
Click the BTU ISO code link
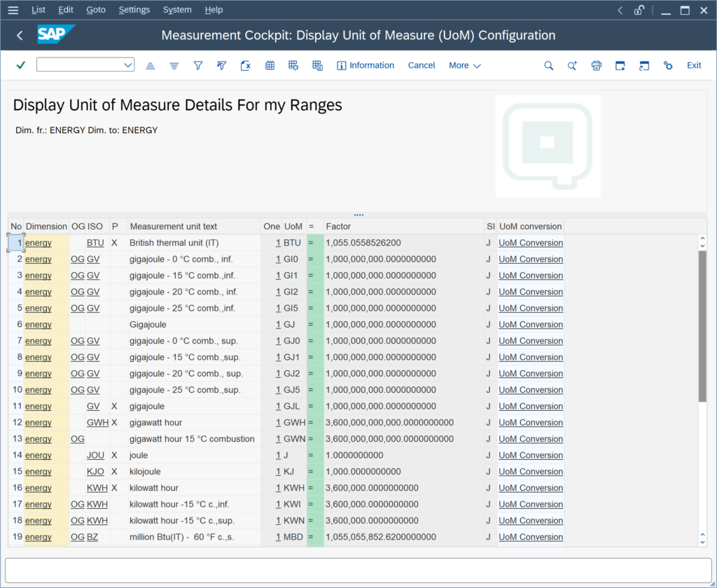pos(95,243)
